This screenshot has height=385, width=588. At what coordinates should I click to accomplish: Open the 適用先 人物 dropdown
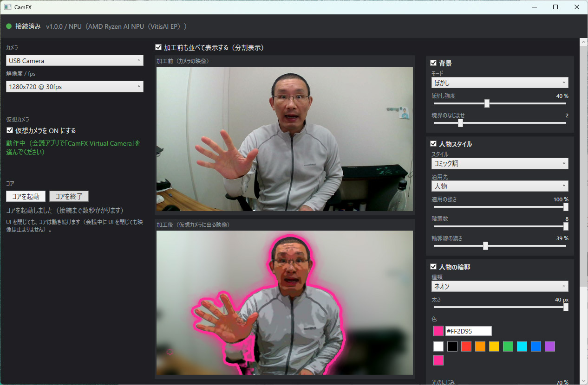pos(500,186)
